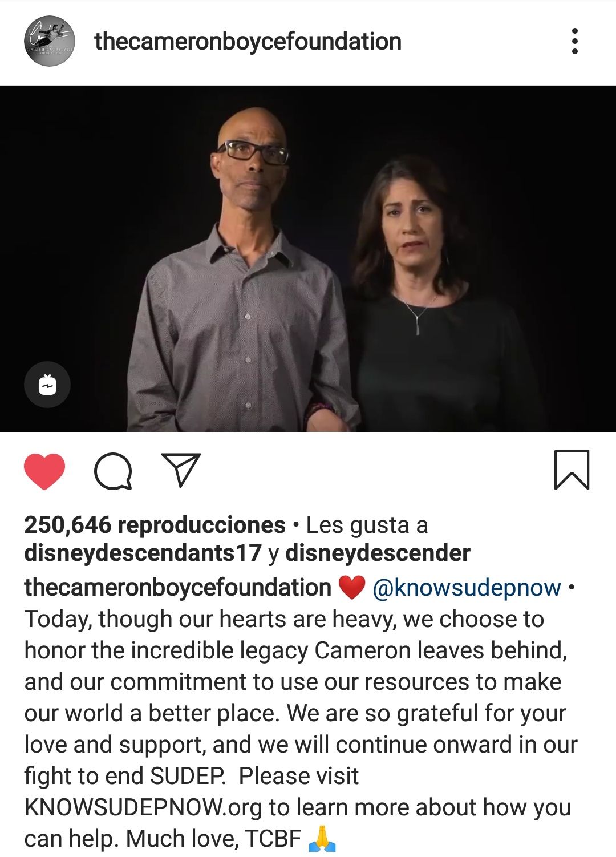Tap the KNOWSUDEPNOW.org text in the caption
Screen dimensions: 616x857
tap(143, 807)
